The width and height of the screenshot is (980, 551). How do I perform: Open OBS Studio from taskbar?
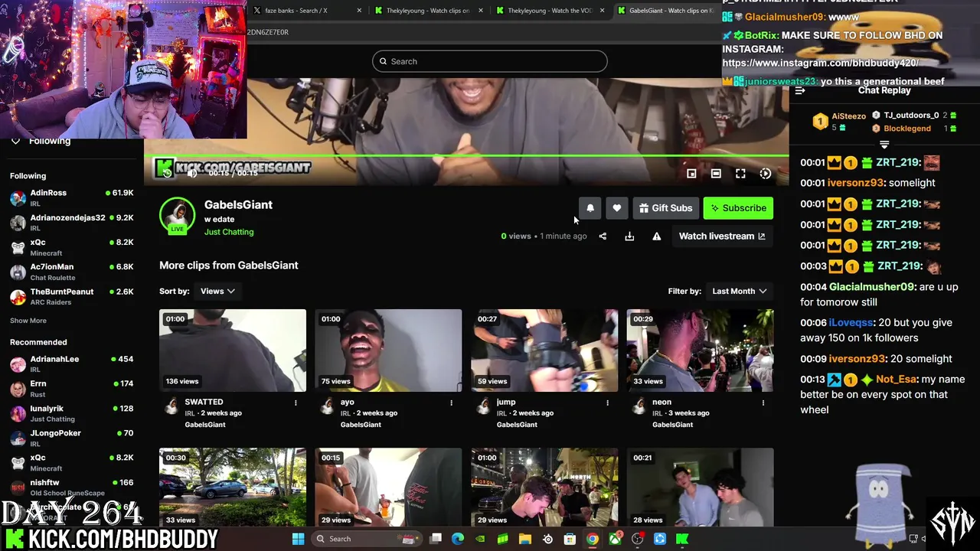point(637,539)
